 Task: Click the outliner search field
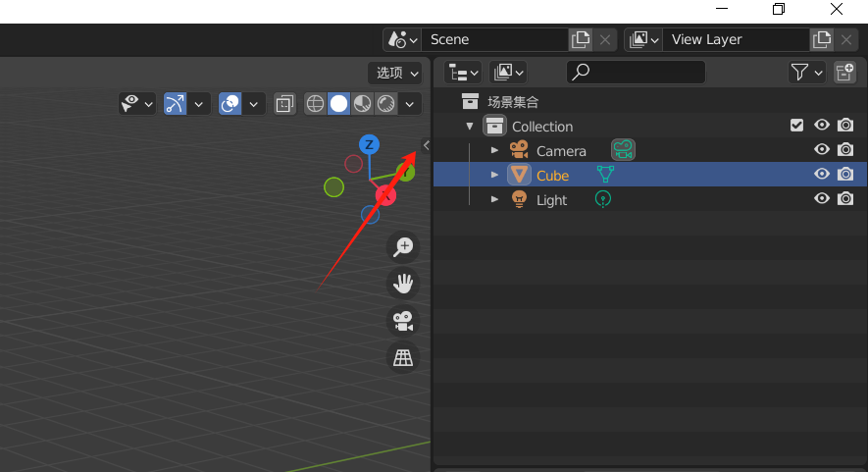click(636, 72)
